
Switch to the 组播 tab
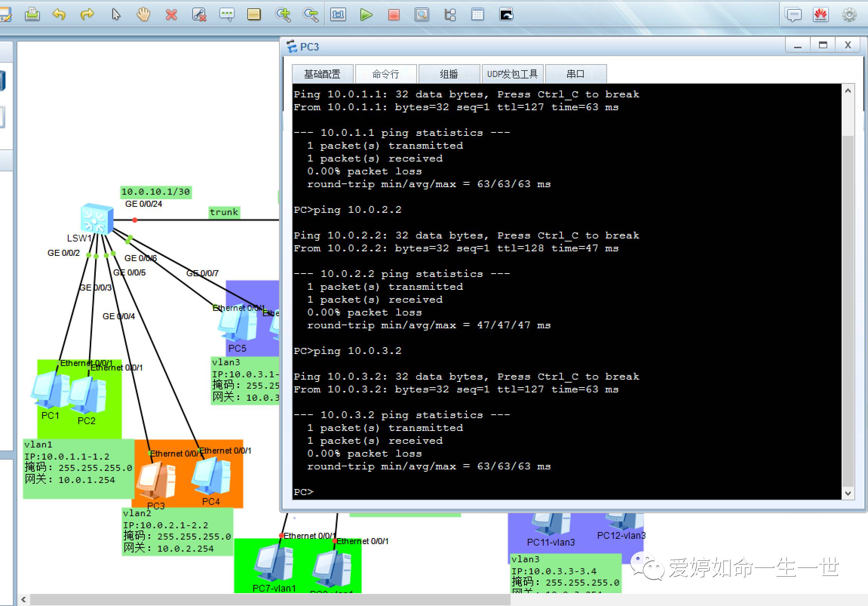(x=449, y=74)
